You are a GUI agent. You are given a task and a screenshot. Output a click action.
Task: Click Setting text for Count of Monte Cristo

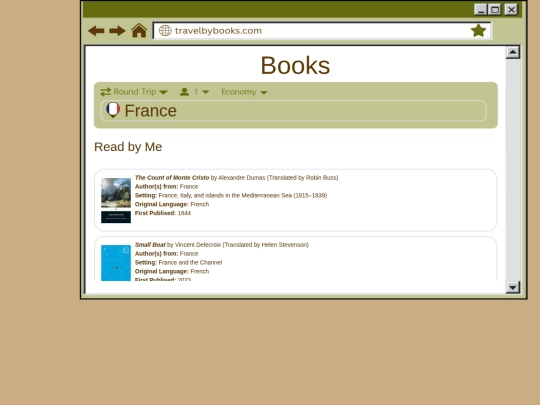pyautogui.click(x=231, y=196)
